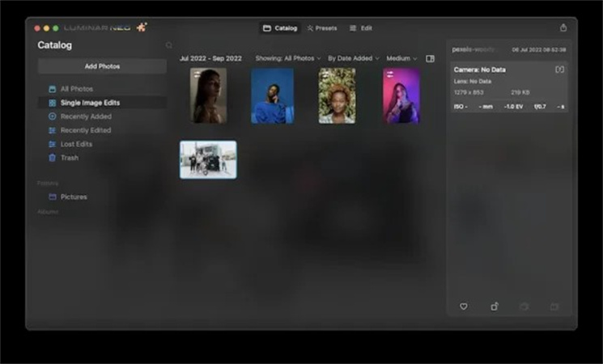Select the dark-haired woman portrait thumbnail
Image resolution: width=603 pixels, height=364 pixels.
pos(208,95)
